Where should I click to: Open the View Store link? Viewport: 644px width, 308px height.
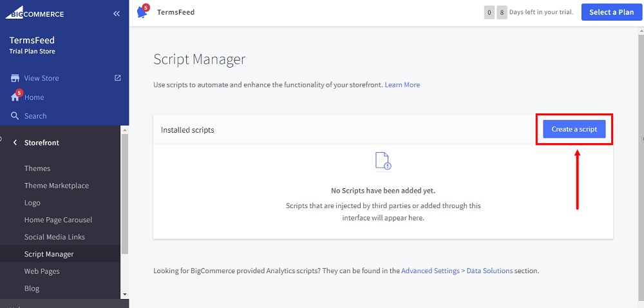coord(41,78)
